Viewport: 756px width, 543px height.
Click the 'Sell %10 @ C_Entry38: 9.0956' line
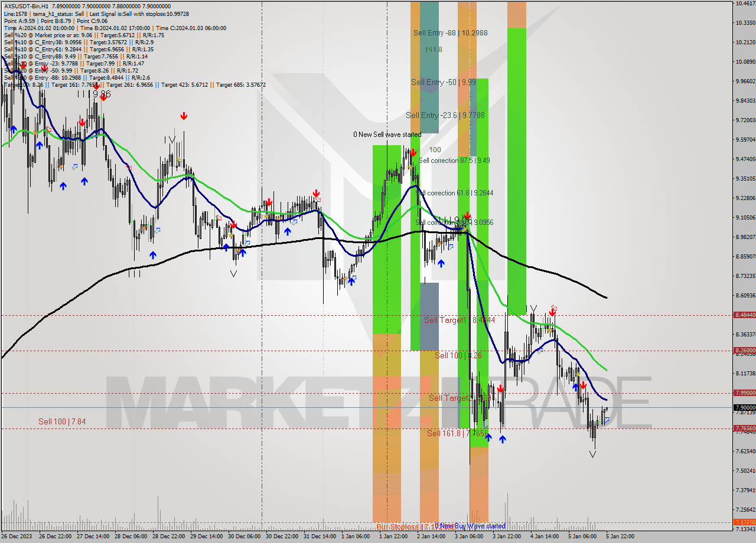coord(78,42)
